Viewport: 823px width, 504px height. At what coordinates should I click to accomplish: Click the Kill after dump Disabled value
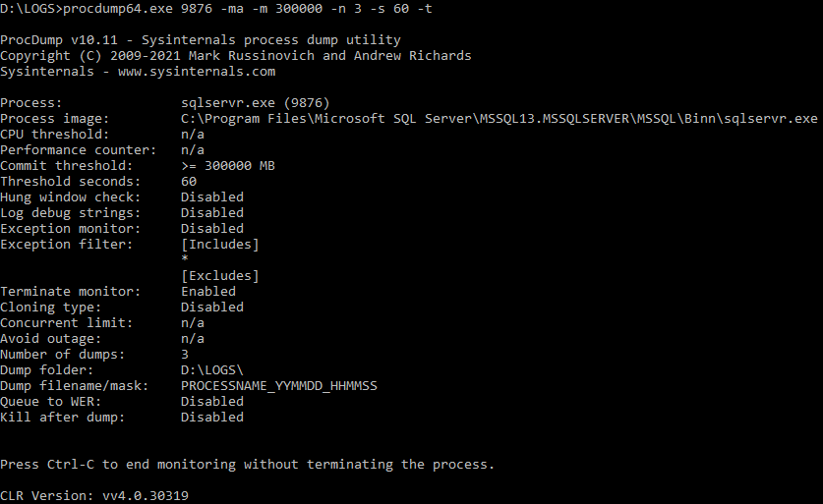coord(212,418)
